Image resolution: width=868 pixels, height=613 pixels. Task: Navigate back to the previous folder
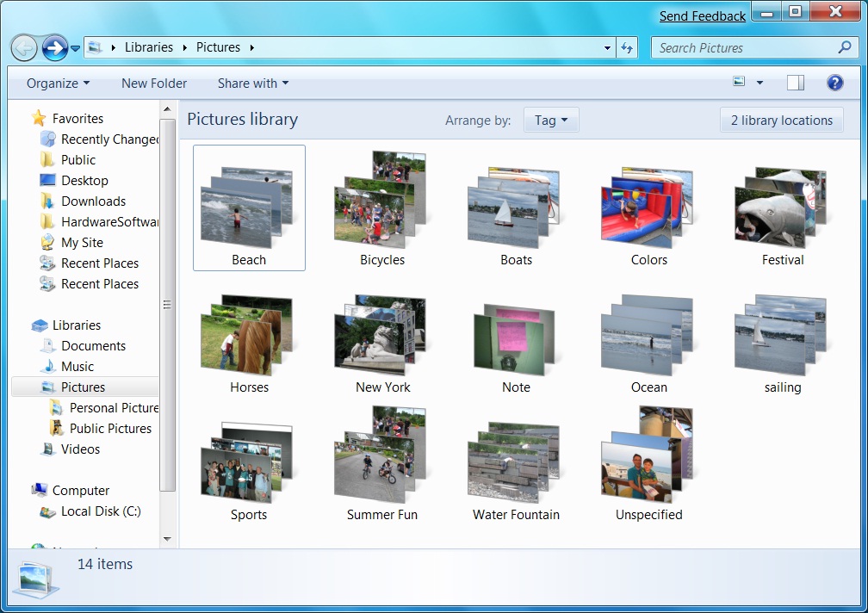pos(24,47)
